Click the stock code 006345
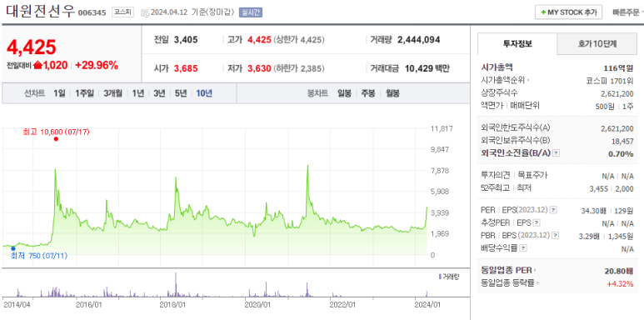The height and width of the screenshot is (320, 644). click(92, 12)
